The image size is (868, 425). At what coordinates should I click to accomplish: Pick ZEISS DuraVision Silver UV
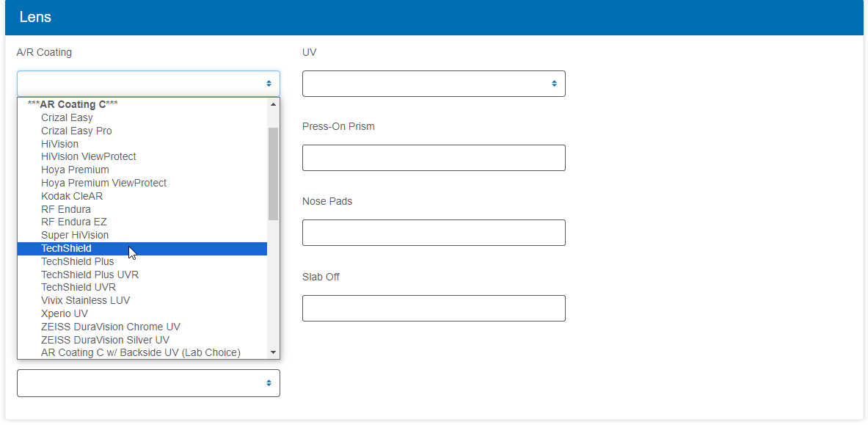pos(142,340)
